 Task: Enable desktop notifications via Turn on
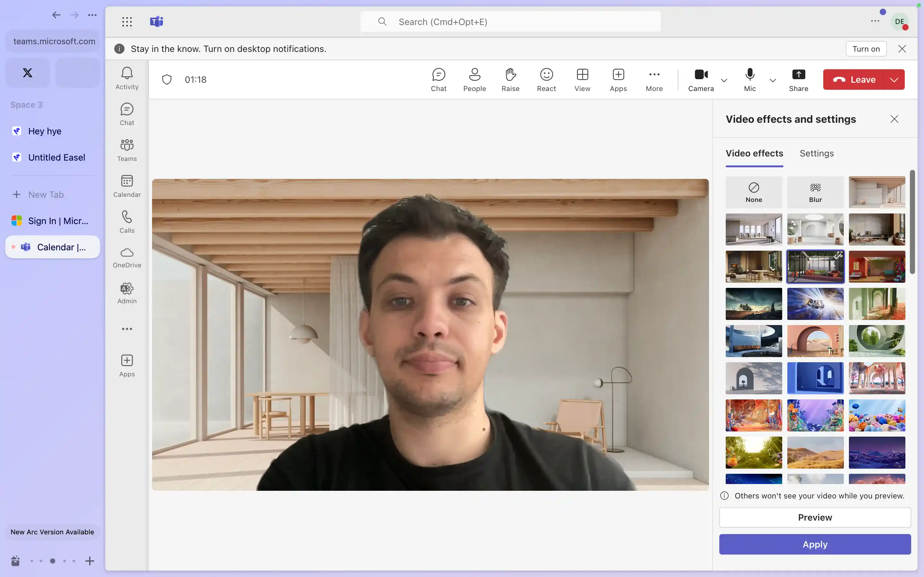point(866,48)
